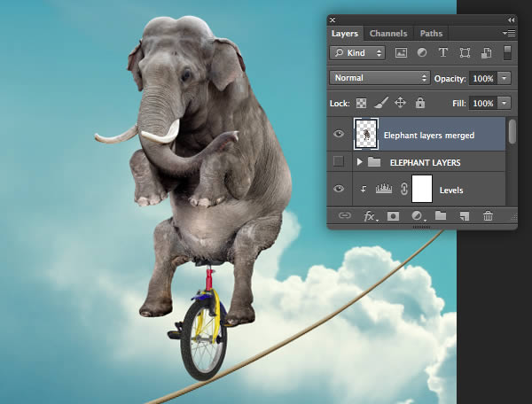Create a new layer

465,216
